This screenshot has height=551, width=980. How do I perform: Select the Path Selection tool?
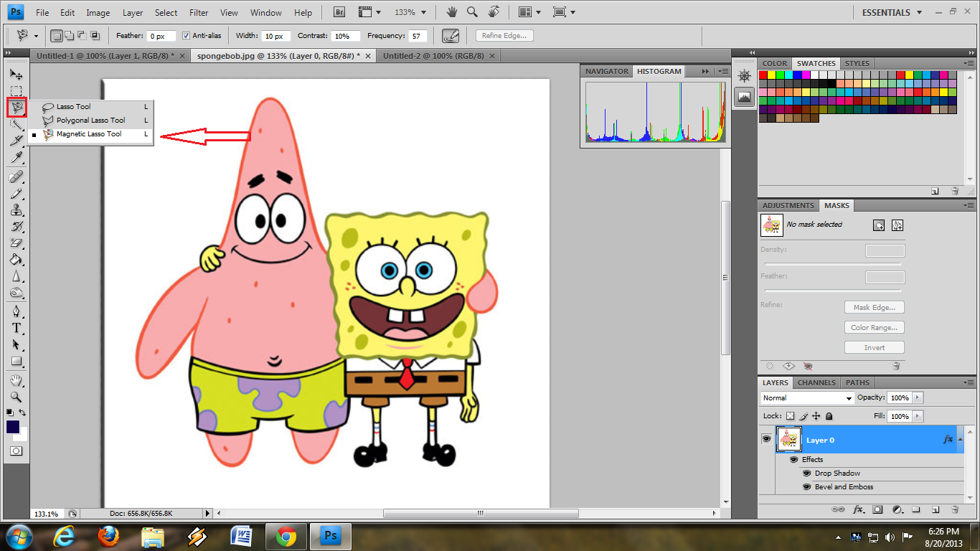coord(16,344)
